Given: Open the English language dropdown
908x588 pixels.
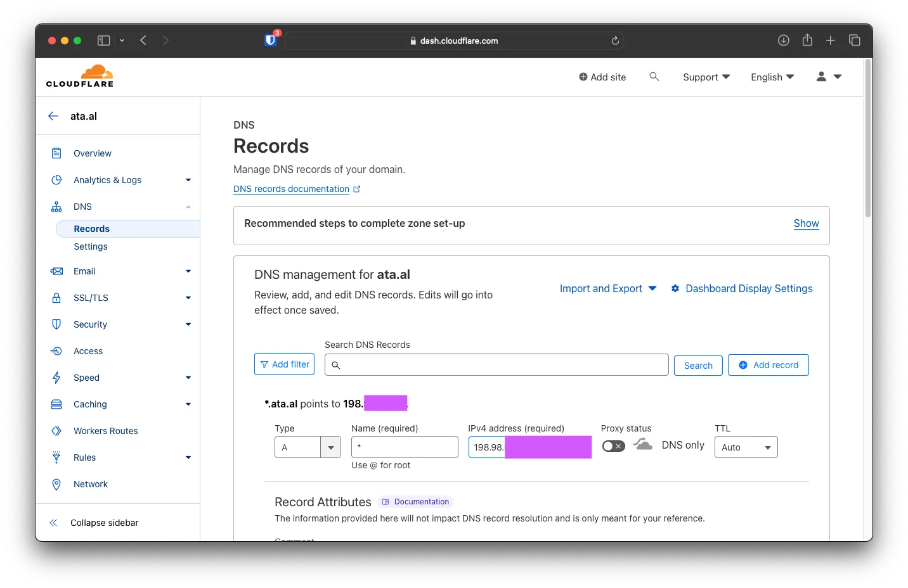Looking at the screenshot, I should click(x=772, y=77).
